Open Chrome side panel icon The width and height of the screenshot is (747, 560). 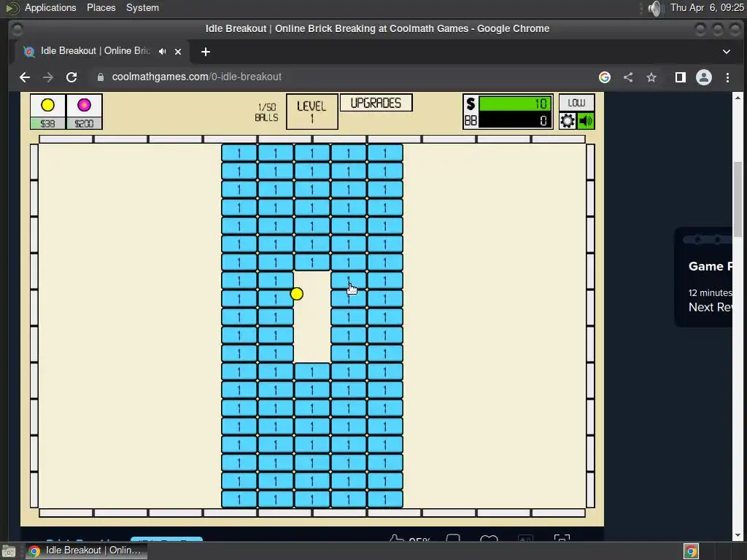coord(681,77)
